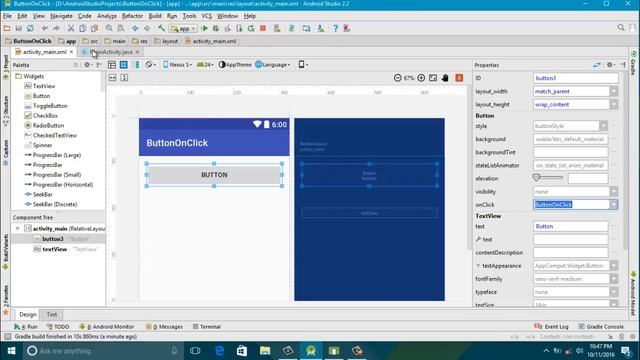Click the AppTheme button in designer toolbar
Viewport: 640px width, 360px height.
pyautogui.click(x=236, y=64)
